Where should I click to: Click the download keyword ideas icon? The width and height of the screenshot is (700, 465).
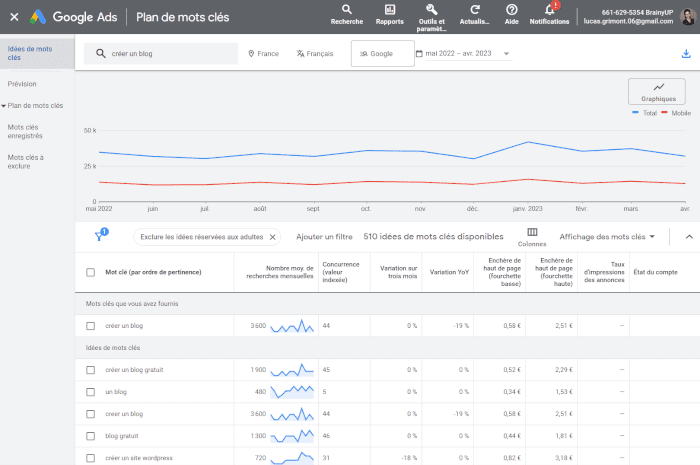click(x=686, y=54)
